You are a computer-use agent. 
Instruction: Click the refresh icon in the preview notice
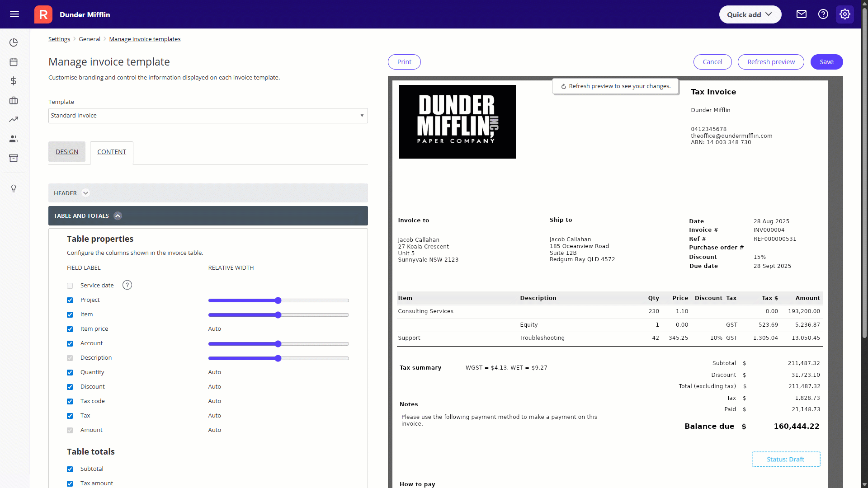tap(564, 86)
